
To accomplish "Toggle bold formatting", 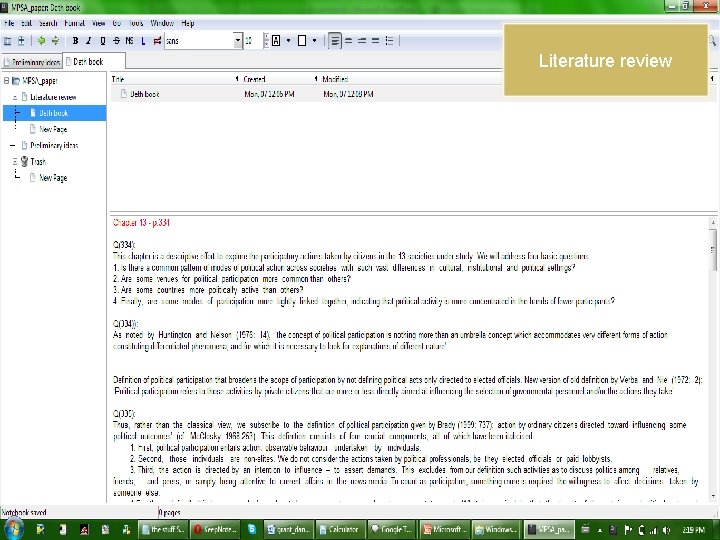I will [x=75, y=41].
